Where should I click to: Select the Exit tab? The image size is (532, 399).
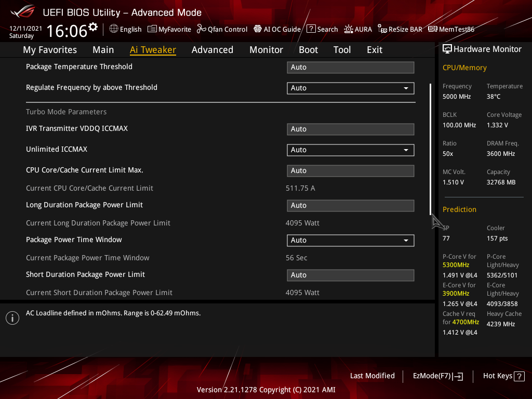tap(375, 50)
